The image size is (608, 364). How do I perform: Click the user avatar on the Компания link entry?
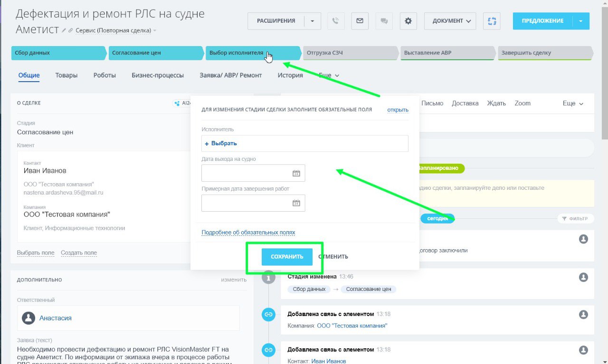583,314
